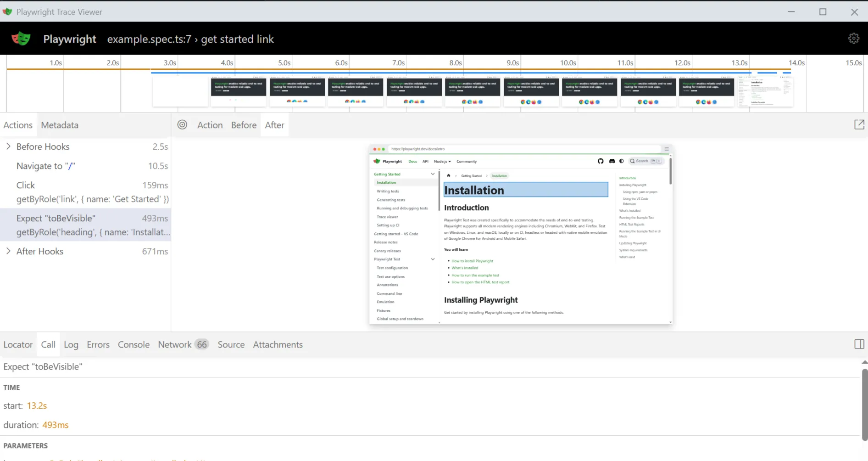Viewport: 868px width, 461px height.
Task: Select the After snapshot tab
Action: pyautogui.click(x=274, y=125)
